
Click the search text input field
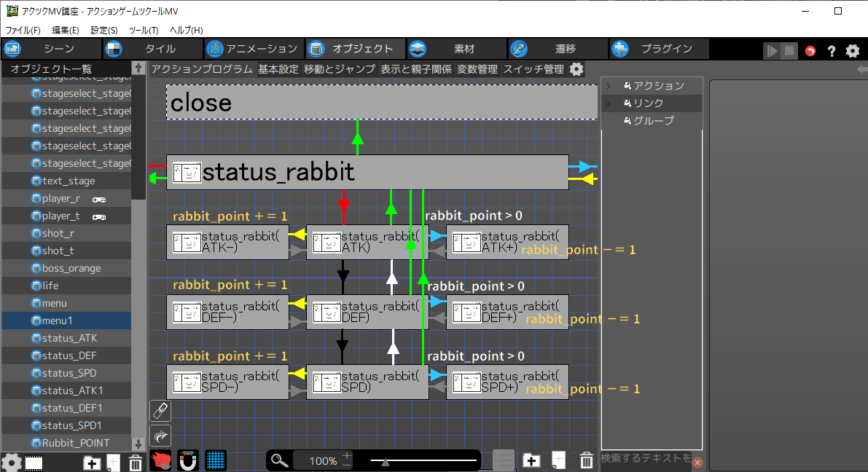[645, 458]
